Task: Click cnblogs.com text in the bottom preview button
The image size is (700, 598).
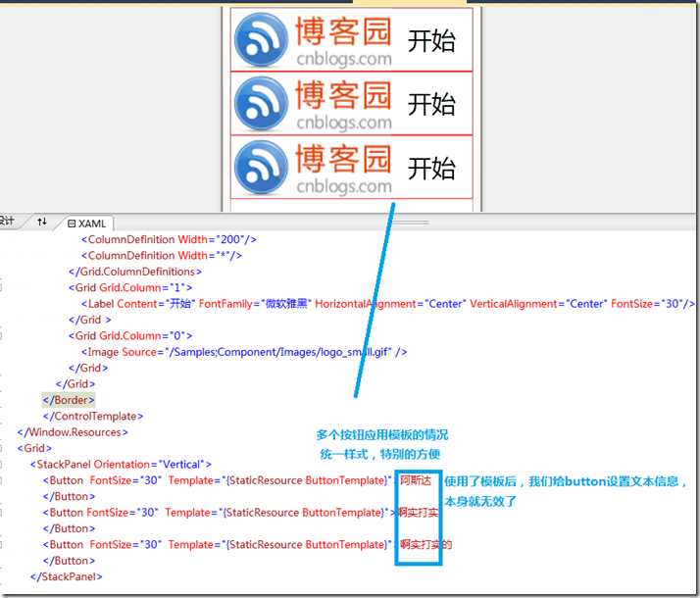Action: pyautogui.click(x=344, y=186)
